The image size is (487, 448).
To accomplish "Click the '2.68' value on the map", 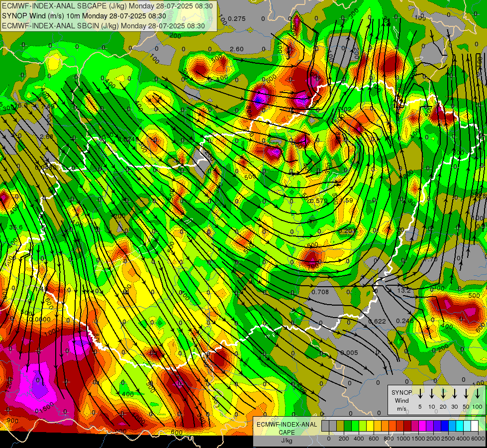I will pos(47,136).
